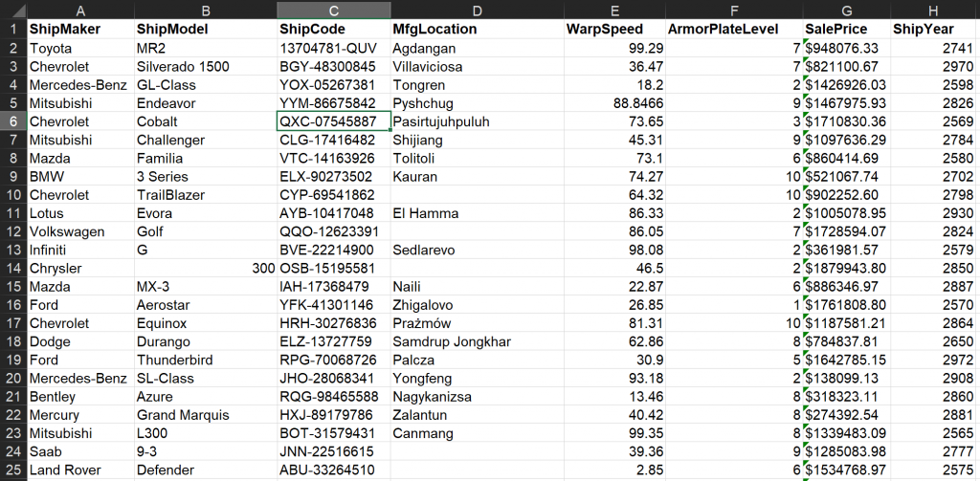Click the ShipCode header cell
This screenshot has width=980, height=481.
click(334, 30)
